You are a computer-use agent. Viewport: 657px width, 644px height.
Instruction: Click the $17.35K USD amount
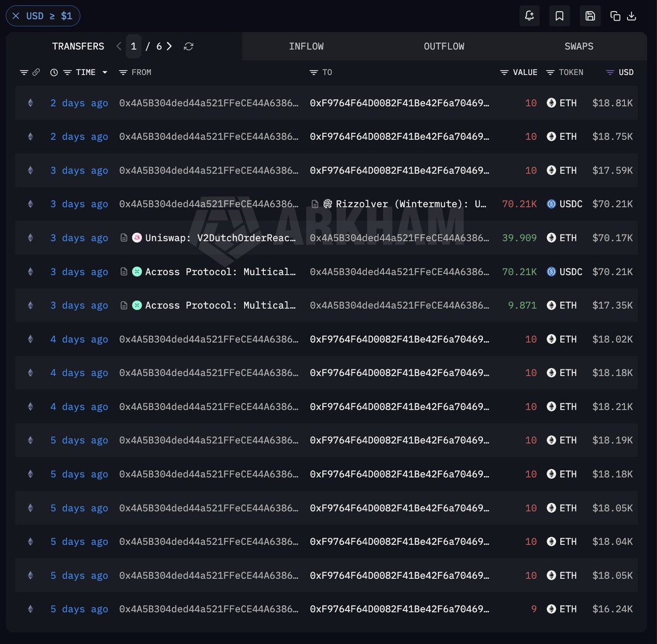pyautogui.click(x=613, y=306)
